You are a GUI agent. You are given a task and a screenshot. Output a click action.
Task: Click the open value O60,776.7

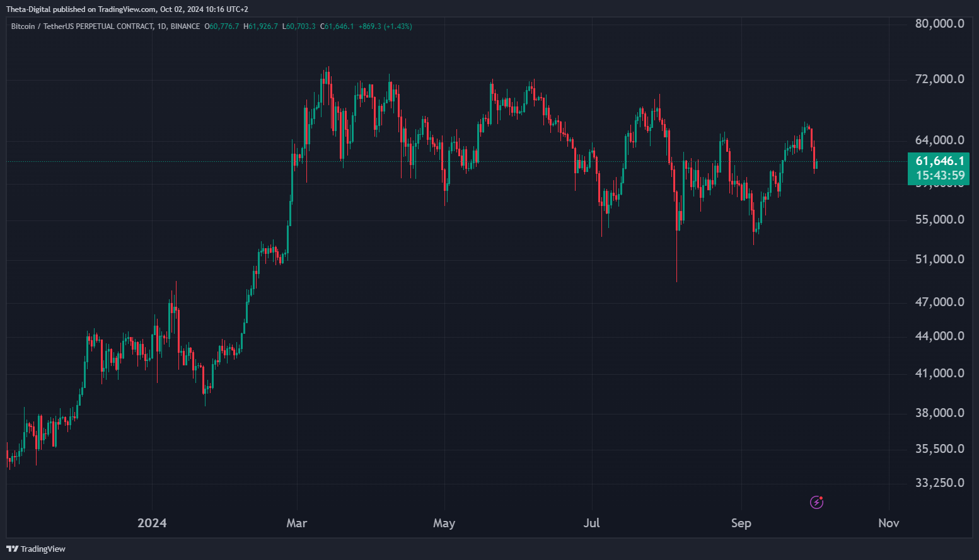tap(222, 26)
